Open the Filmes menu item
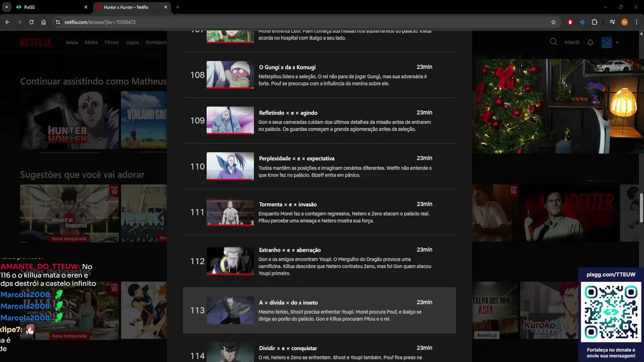The height and width of the screenshot is (362, 644). pyautogui.click(x=112, y=43)
